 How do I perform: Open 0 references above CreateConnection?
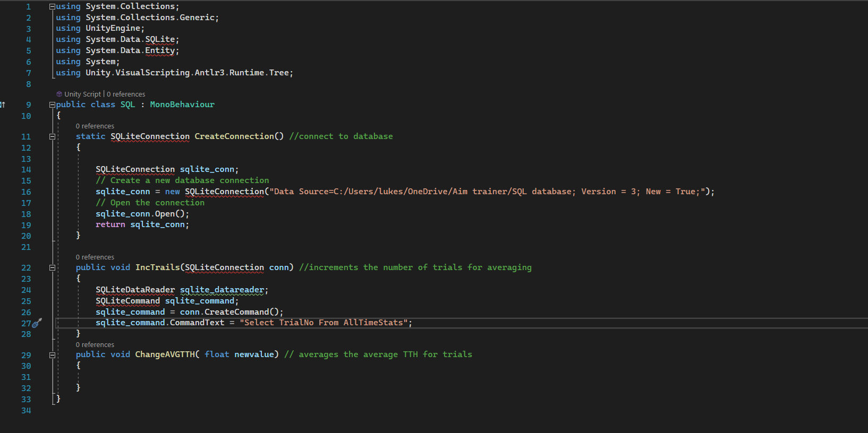tap(95, 126)
